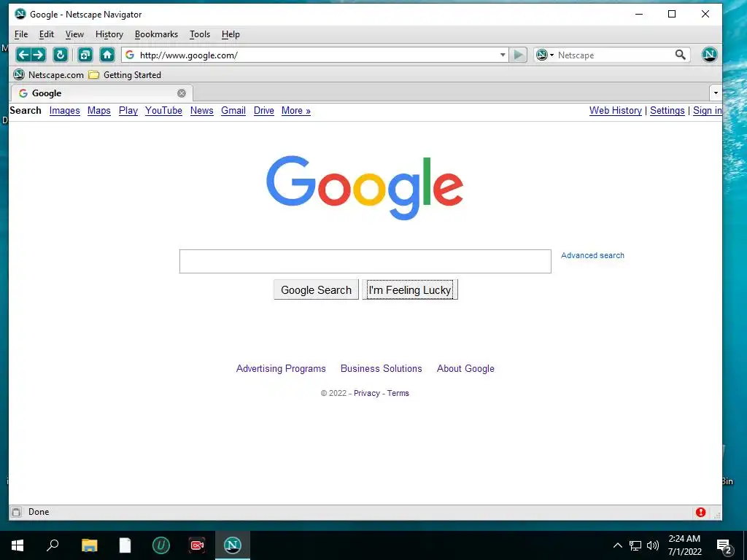Image resolution: width=747 pixels, height=560 pixels.
Task: Go to the home page icon
Action: pos(107,55)
